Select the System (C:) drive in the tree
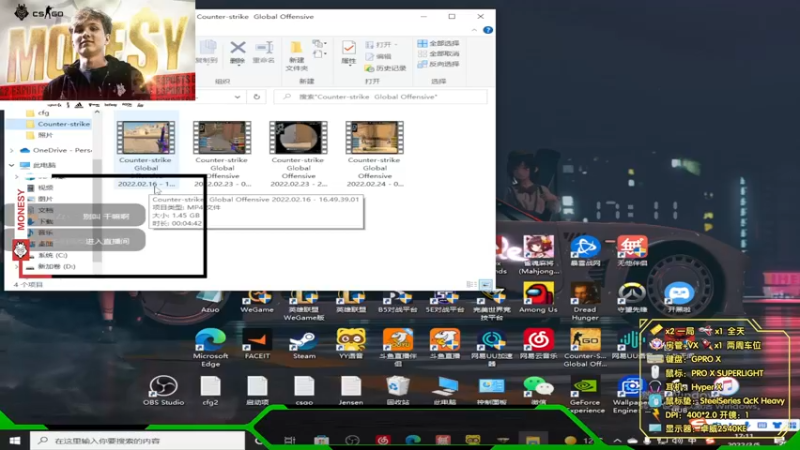Screen dimensions: 800x450 pyautogui.click(x=47, y=255)
